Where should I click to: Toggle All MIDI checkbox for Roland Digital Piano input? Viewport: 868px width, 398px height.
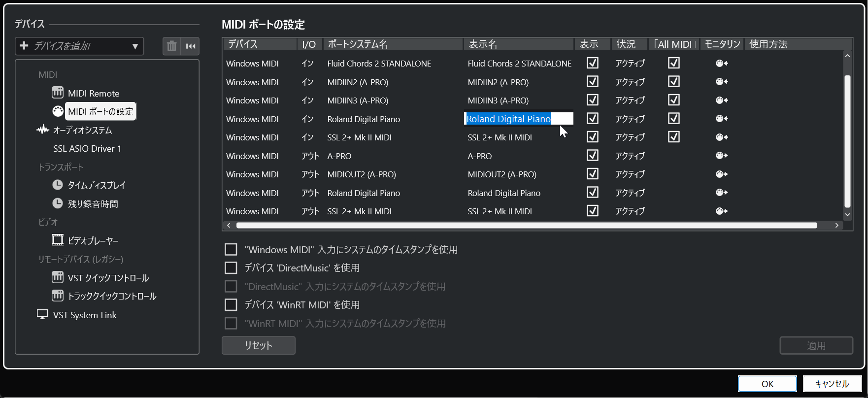pyautogui.click(x=674, y=118)
